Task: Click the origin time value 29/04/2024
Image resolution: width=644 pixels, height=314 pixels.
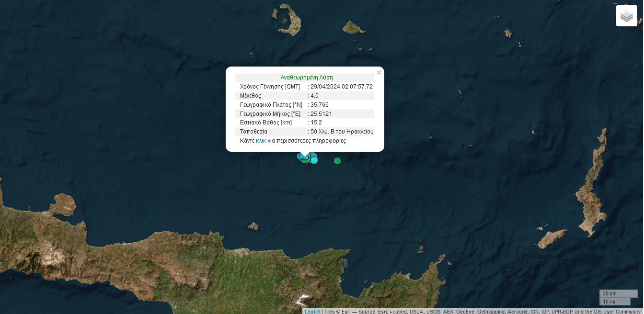Action: [x=341, y=87]
